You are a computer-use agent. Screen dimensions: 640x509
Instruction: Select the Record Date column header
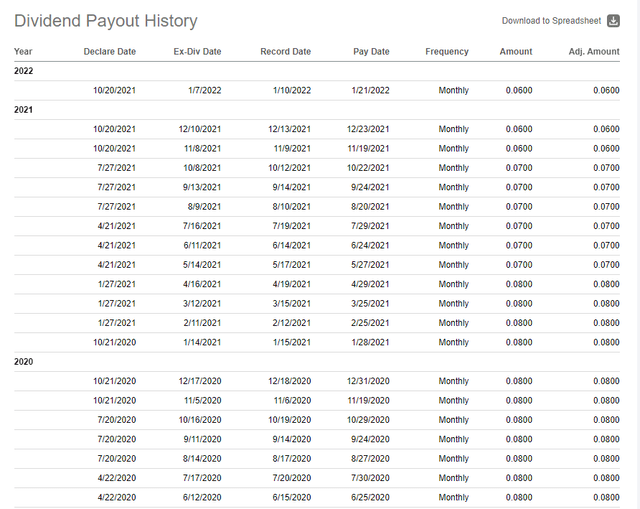(x=285, y=51)
